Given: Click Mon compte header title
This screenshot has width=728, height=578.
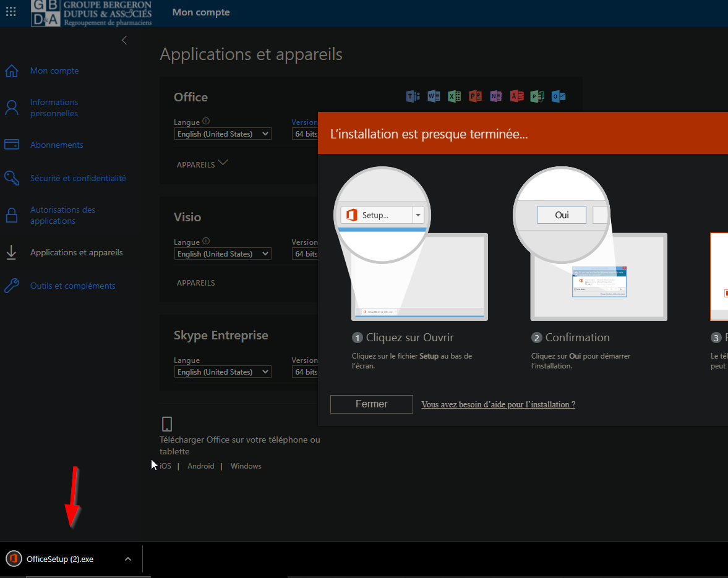Looking at the screenshot, I should point(201,12).
